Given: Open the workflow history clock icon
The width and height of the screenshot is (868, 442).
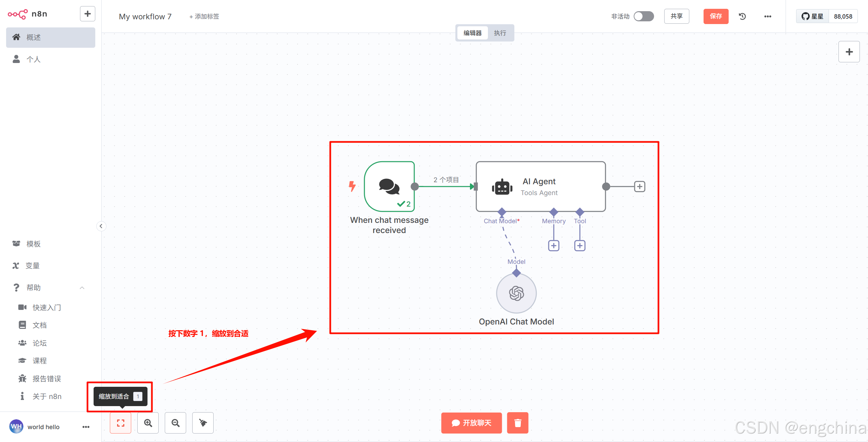Looking at the screenshot, I should pos(742,16).
